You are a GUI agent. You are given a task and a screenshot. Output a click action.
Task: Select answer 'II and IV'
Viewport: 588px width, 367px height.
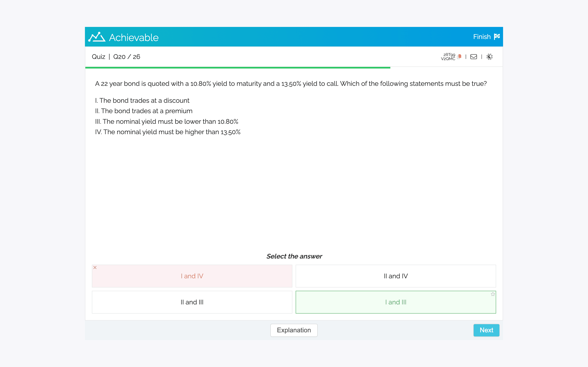click(x=395, y=276)
